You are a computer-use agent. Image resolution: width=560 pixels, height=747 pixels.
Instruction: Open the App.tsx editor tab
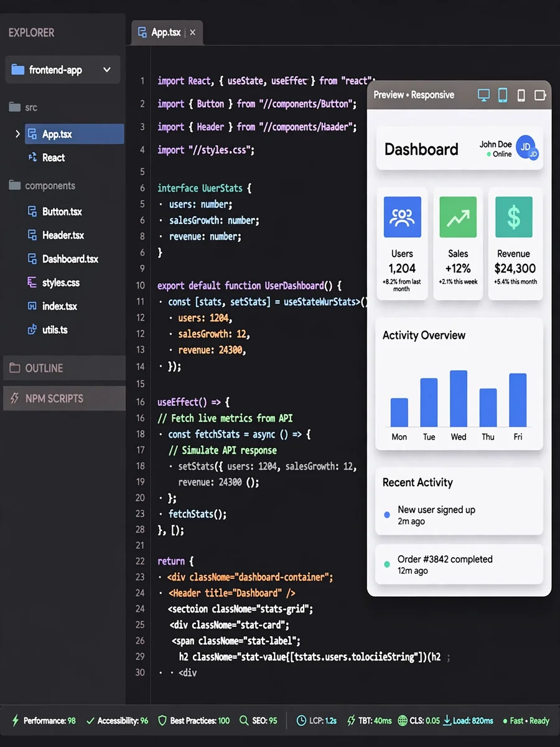pos(167,32)
